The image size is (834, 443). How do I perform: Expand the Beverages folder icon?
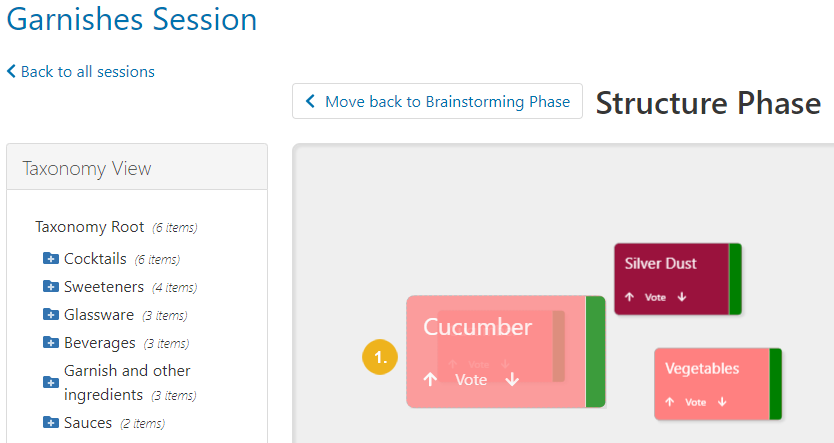click(x=51, y=342)
